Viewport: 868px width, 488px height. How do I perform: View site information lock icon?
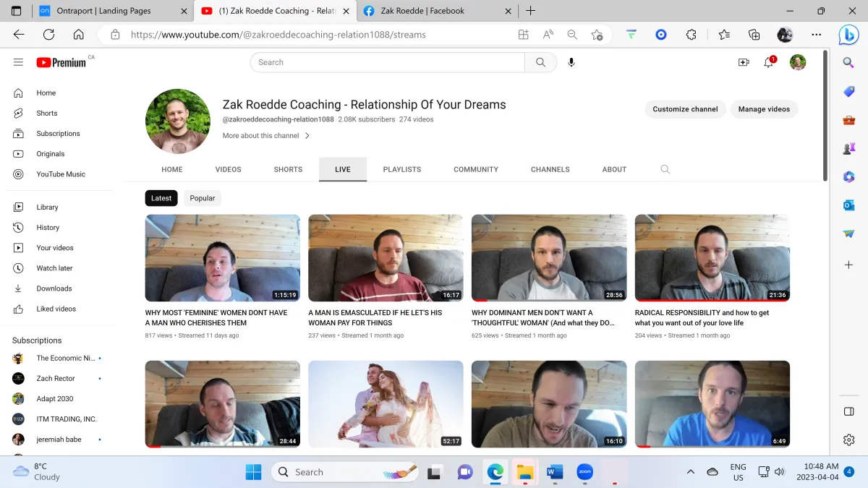click(x=114, y=34)
